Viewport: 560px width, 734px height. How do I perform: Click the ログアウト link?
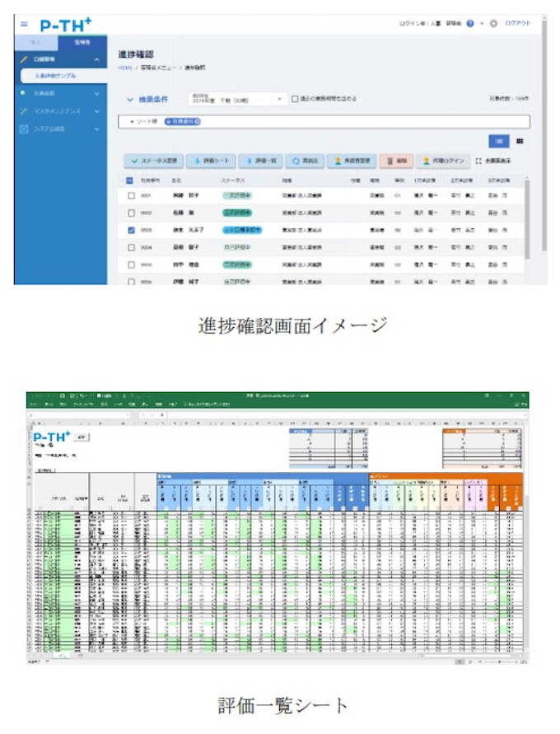tap(518, 24)
